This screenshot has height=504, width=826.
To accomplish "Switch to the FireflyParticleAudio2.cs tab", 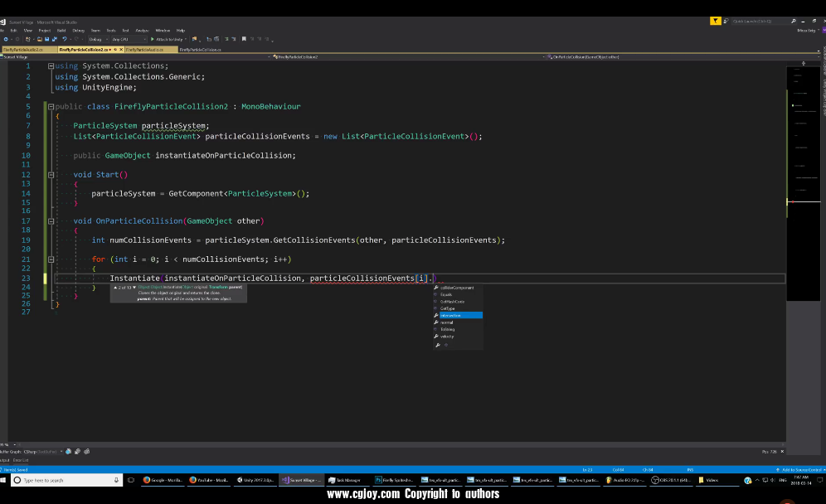I will click(x=25, y=50).
